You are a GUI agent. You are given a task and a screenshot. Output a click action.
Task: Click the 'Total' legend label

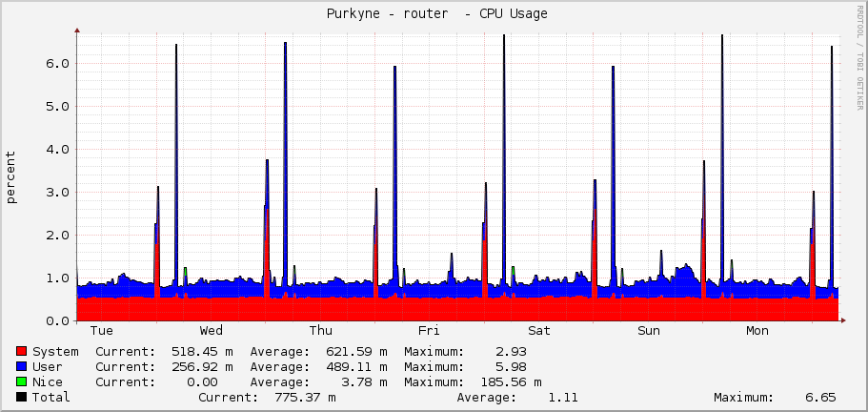[x=51, y=397]
